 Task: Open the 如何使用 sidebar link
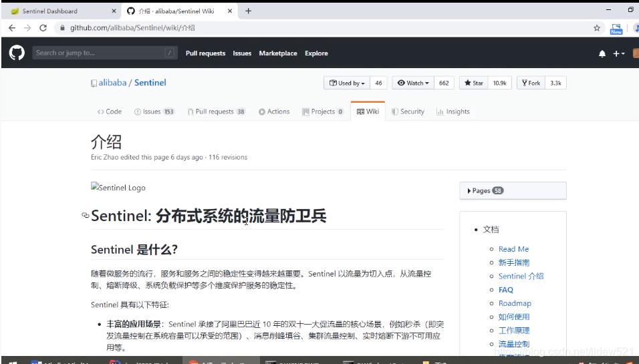tap(514, 317)
